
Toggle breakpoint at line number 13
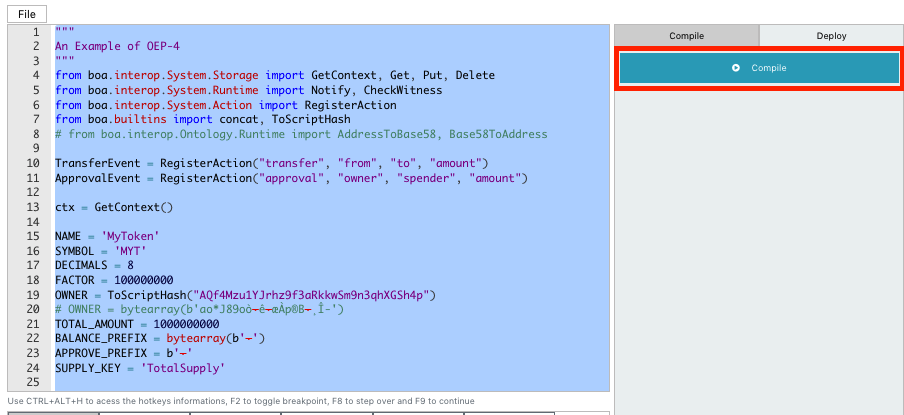pyautogui.click(x=33, y=207)
